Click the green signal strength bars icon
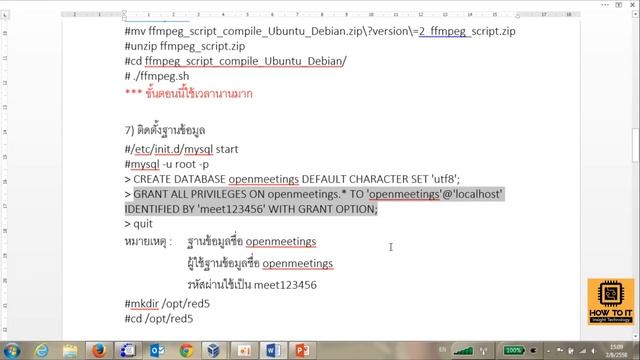This screenshot has height=360, width=640. (x=463, y=351)
